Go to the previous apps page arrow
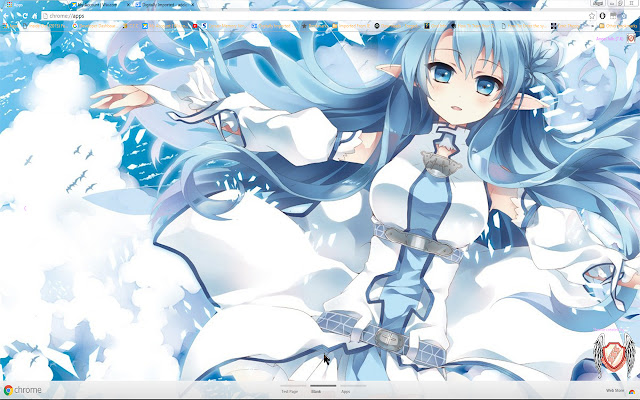Image resolution: width=640 pixels, height=400 pixels. click(25, 209)
